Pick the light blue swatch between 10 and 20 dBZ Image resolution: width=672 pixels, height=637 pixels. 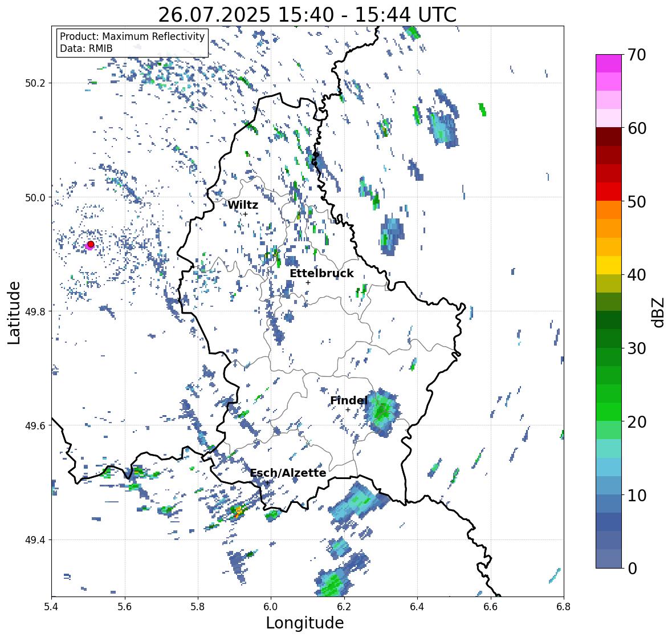[x=609, y=467]
